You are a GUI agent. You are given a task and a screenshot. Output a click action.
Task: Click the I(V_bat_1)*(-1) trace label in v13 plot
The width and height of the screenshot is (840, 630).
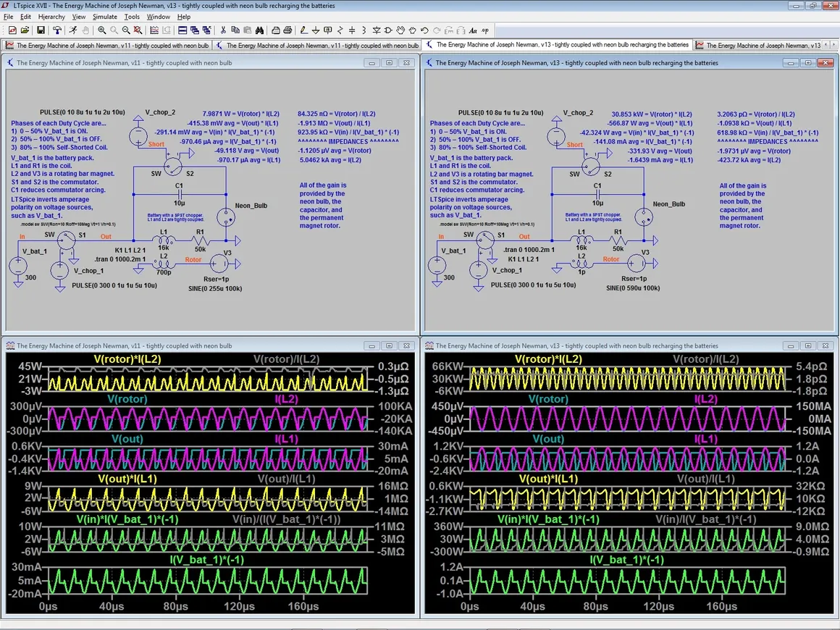click(x=627, y=560)
